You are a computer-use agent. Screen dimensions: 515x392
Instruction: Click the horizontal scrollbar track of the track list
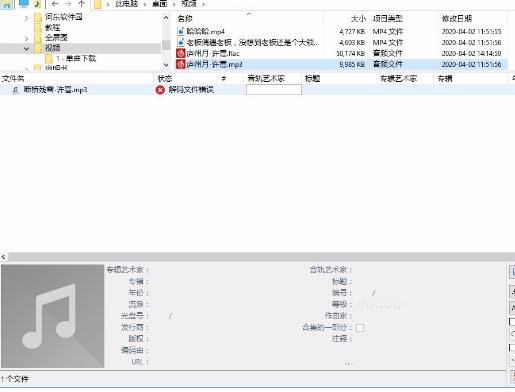coord(261,257)
